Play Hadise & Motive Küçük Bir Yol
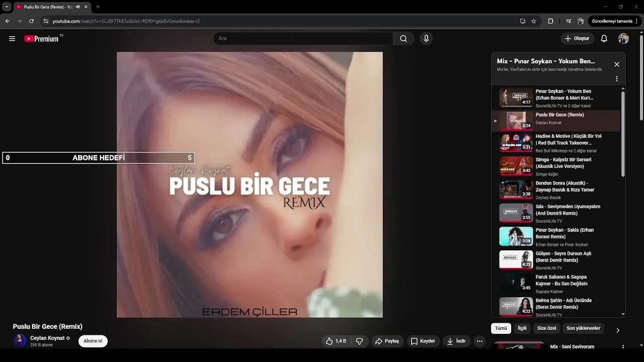Viewport: 644px width, 362px height. click(x=516, y=143)
